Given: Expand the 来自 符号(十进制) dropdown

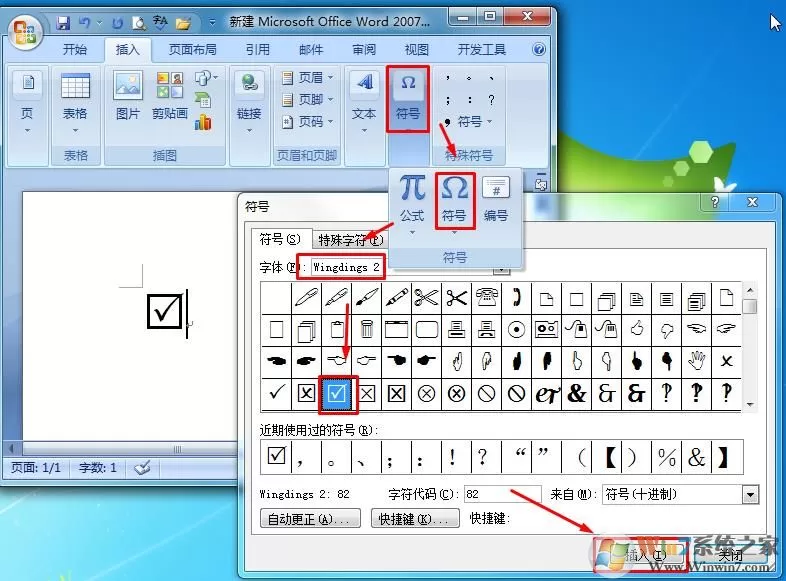Looking at the screenshot, I should 750,495.
